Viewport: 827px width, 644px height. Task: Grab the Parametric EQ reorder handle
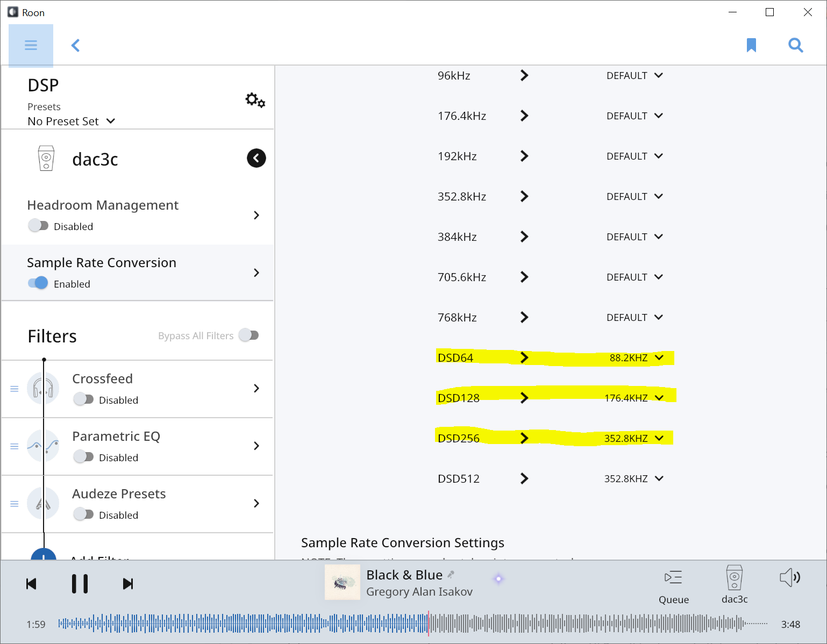(x=15, y=446)
